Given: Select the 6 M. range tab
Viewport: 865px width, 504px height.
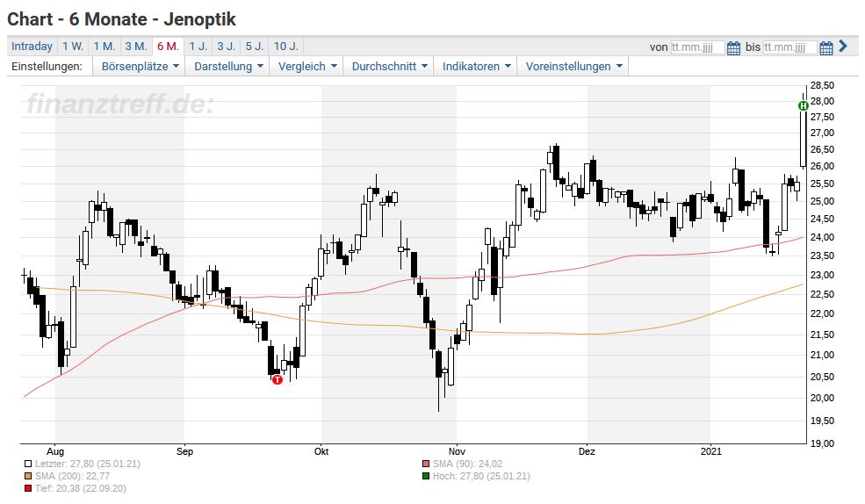Looking at the screenshot, I should [x=168, y=47].
